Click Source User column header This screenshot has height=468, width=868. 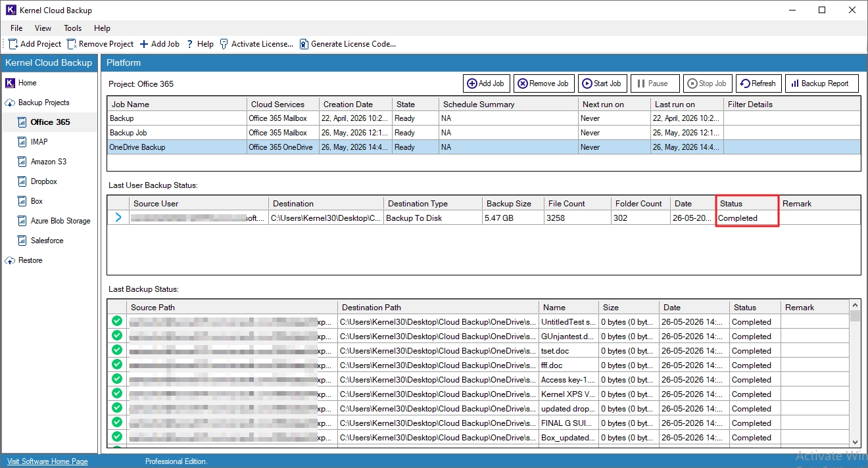click(x=199, y=203)
